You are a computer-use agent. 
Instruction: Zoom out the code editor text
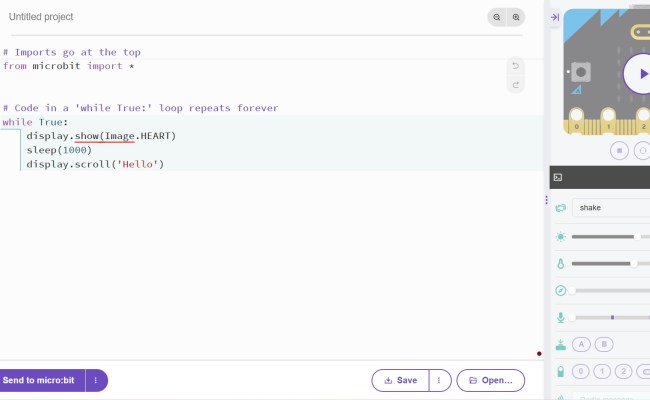point(497,17)
